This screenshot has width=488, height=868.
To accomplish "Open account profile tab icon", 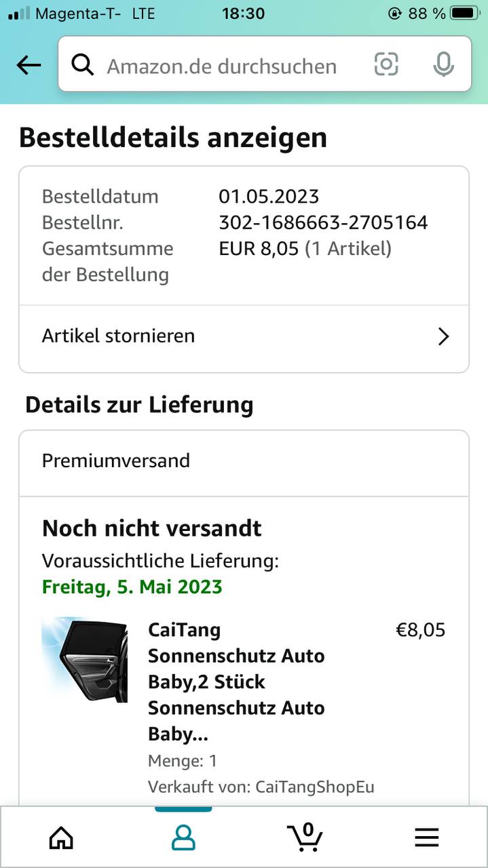I will click(183, 837).
